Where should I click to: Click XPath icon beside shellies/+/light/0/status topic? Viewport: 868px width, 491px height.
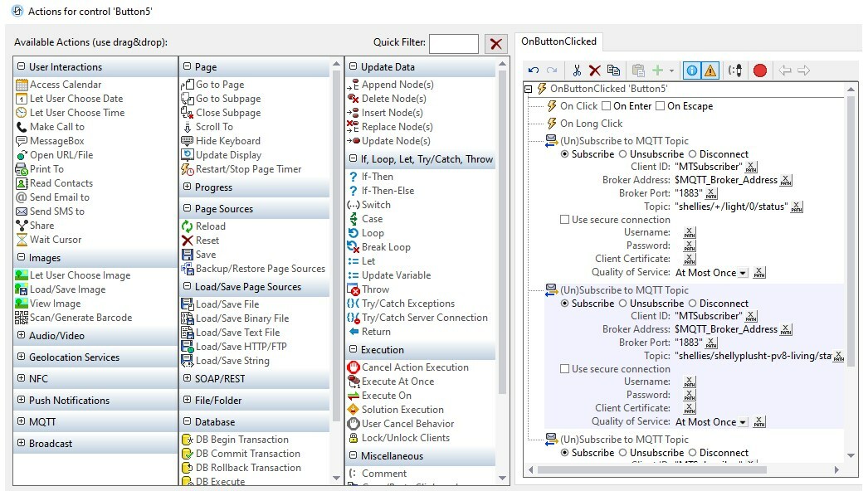[797, 207]
